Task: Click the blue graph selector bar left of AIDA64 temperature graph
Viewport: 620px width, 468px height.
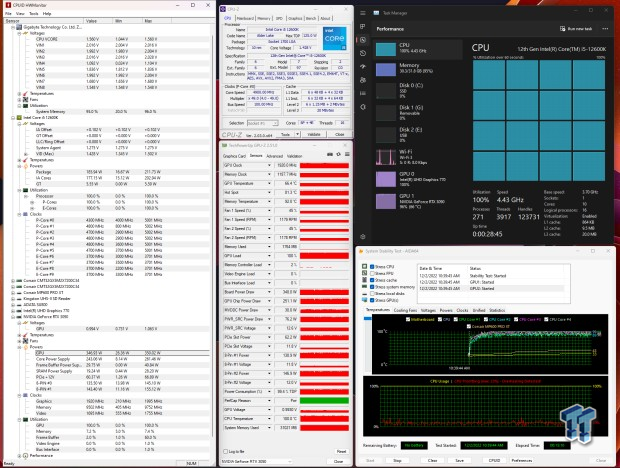Action: (x=368, y=319)
